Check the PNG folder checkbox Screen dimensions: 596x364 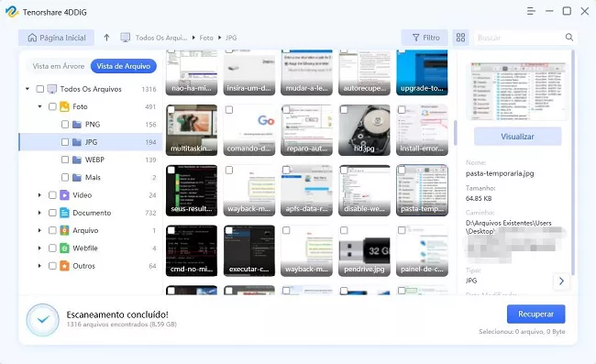point(65,125)
